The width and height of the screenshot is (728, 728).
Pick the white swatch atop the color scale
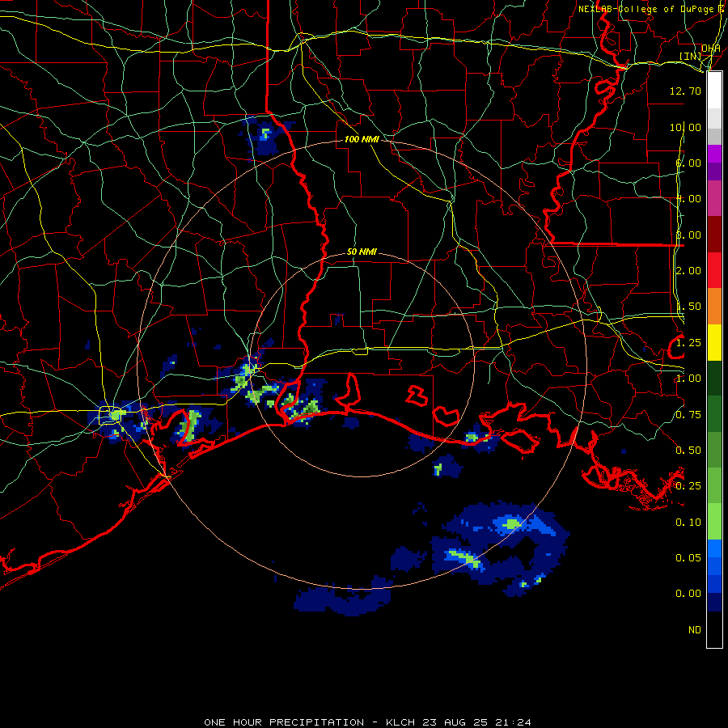coord(714,90)
